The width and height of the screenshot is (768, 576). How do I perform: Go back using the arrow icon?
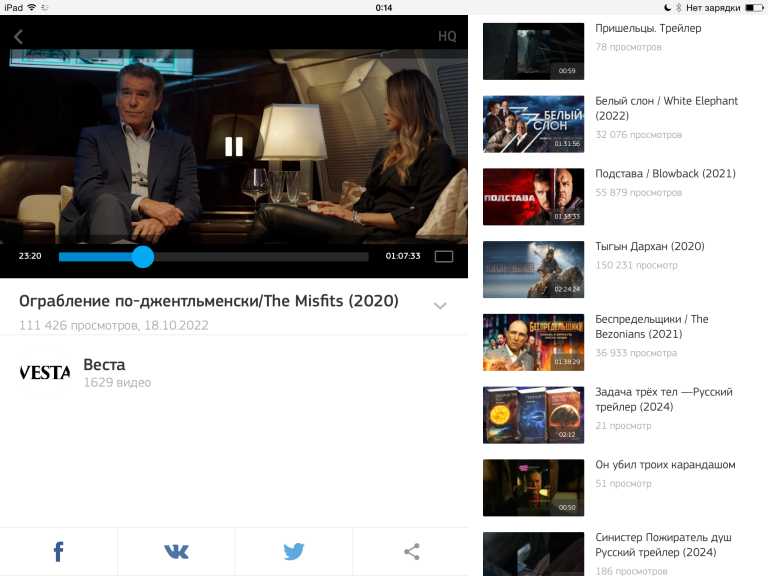(x=19, y=37)
